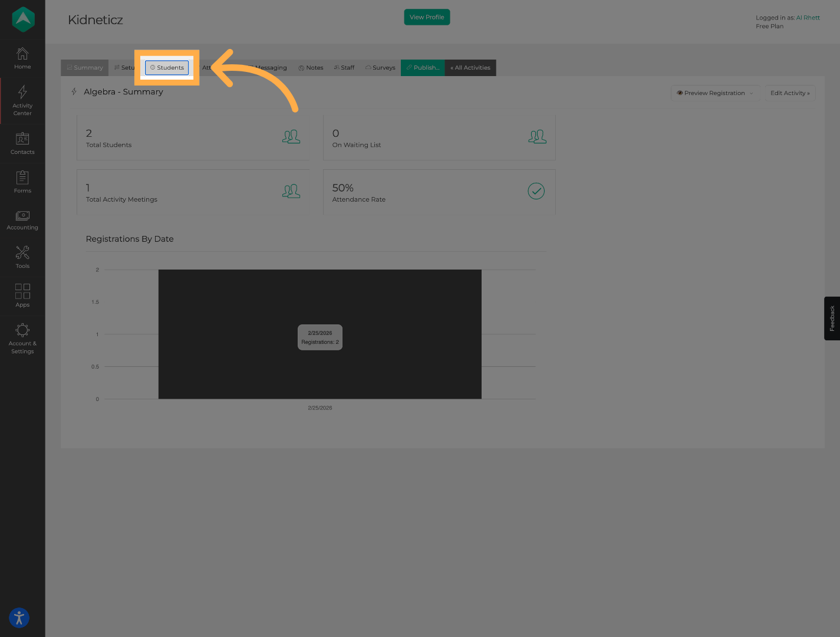
Task: Open the Notes tab
Action: [311, 68]
